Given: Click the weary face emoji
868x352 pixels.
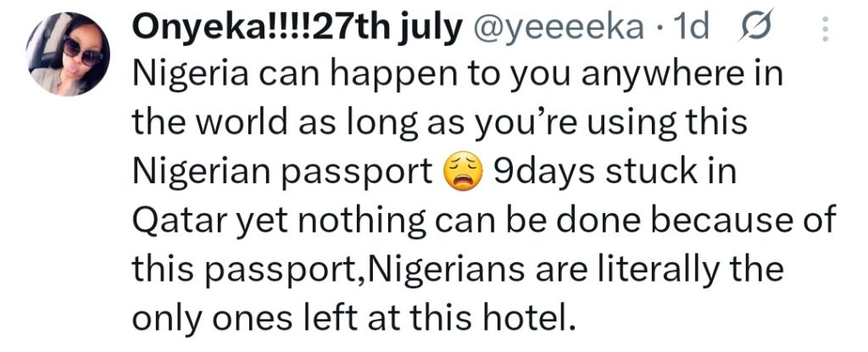Looking at the screenshot, I should click(460, 176).
